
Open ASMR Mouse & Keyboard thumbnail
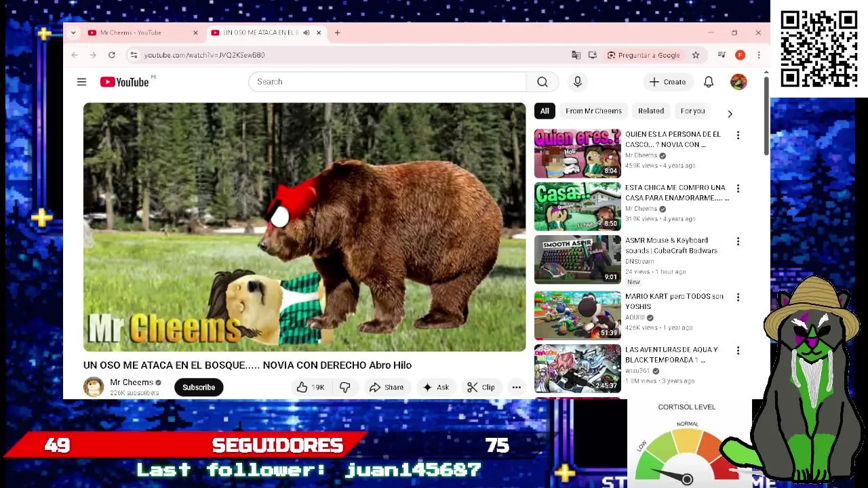pyautogui.click(x=578, y=259)
